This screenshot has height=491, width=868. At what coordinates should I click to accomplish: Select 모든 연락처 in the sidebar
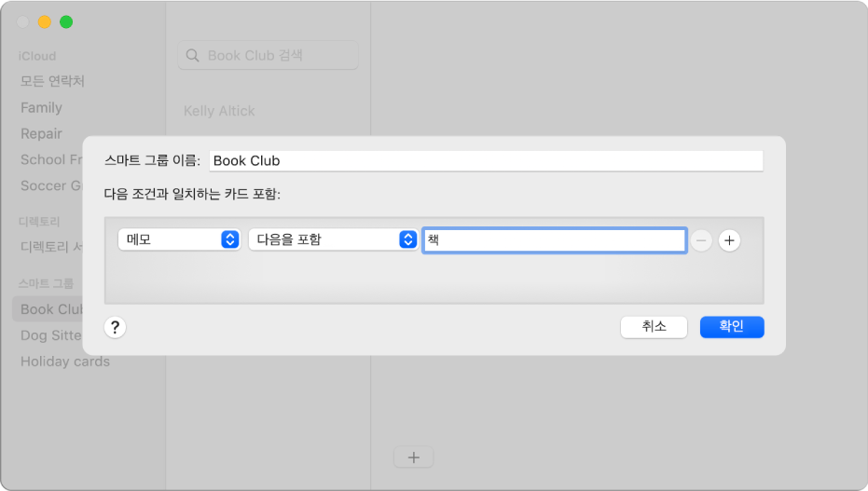pos(53,82)
